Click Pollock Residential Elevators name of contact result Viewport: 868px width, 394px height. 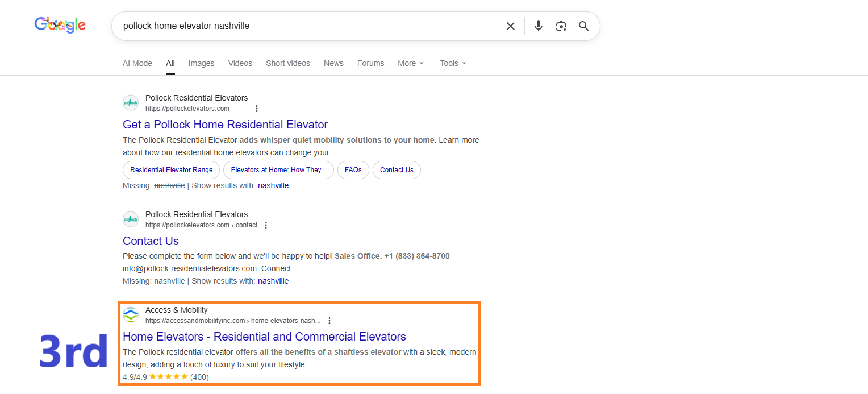click(197, 214)
